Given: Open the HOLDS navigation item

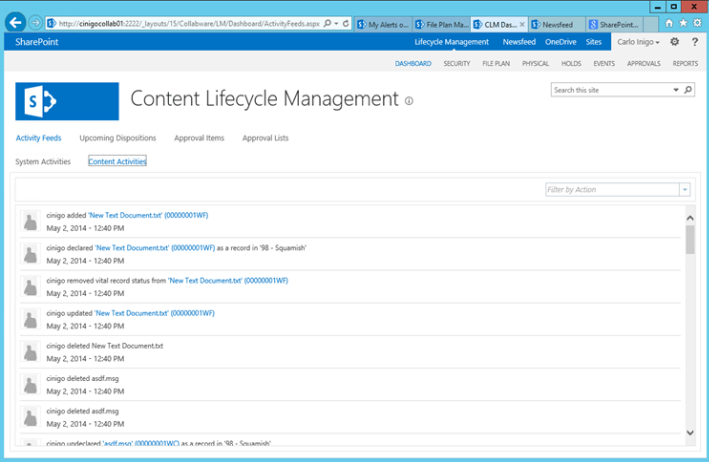Looking at the screenshot, I should tap(571, 64).
